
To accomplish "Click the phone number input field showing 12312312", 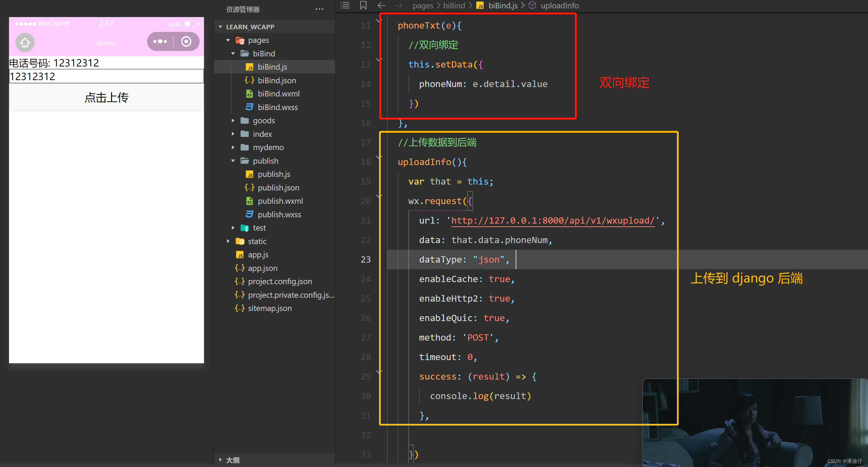I will click(x=106, y=76).
